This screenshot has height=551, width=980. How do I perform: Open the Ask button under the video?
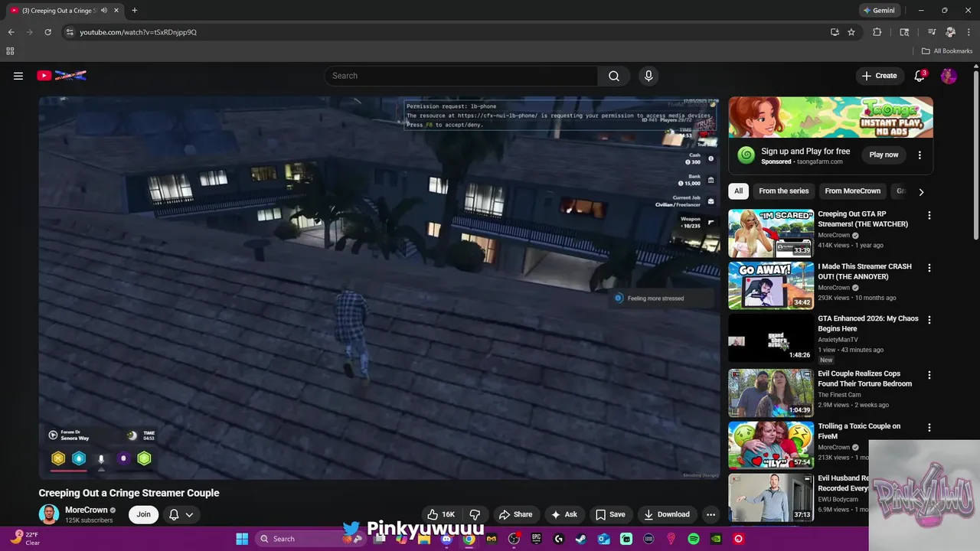[x=564, y=514]
